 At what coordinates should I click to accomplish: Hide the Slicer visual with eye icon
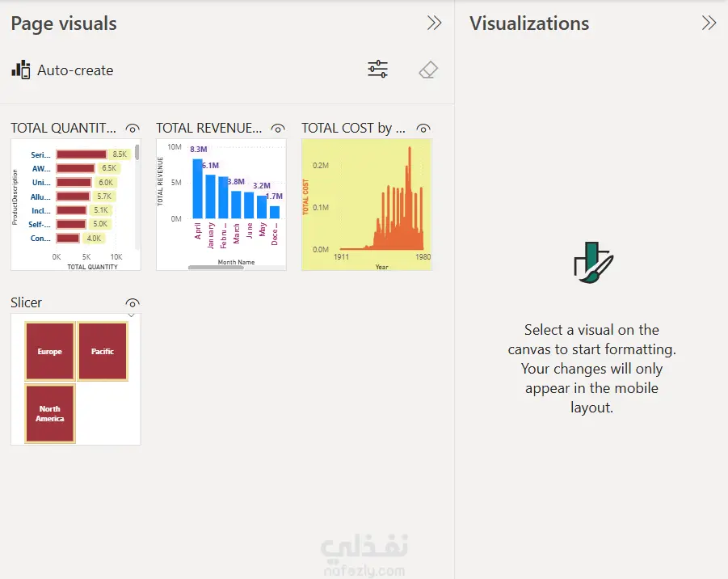click(133, 303)
